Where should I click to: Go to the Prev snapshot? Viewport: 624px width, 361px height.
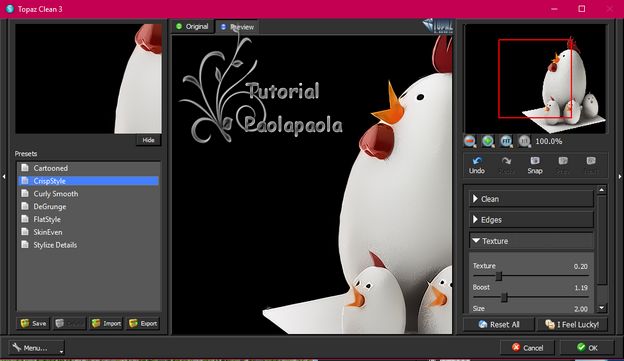[x=563, y=165]
